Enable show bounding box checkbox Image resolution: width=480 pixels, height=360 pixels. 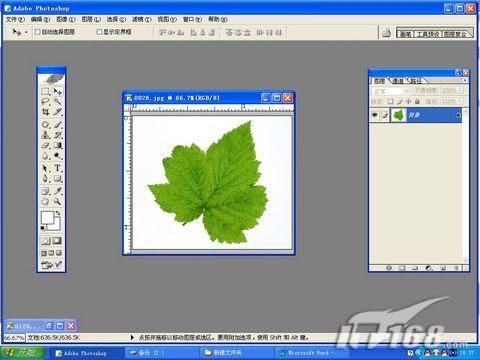99,32
